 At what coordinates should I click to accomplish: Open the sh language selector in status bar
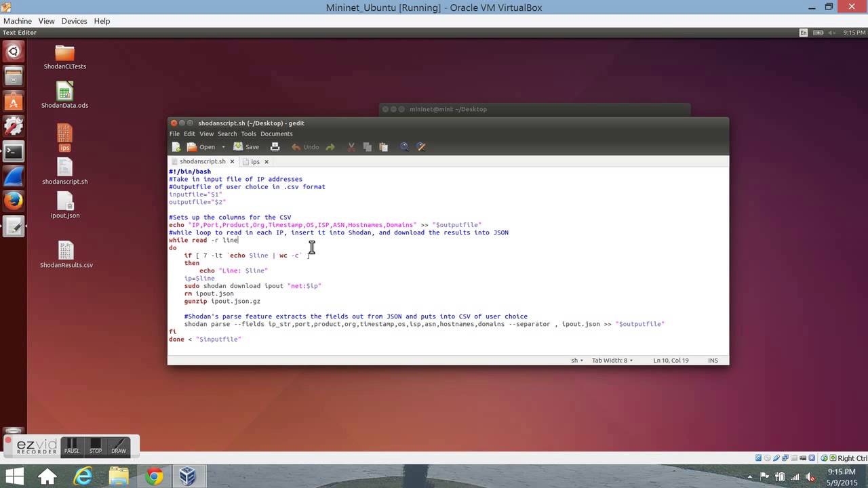[576, 361]
